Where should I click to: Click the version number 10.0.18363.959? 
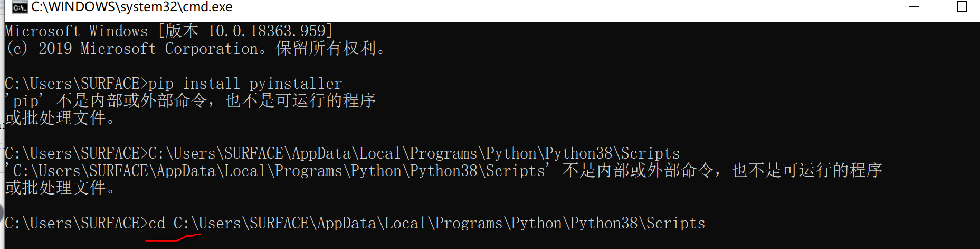point(267,31)
